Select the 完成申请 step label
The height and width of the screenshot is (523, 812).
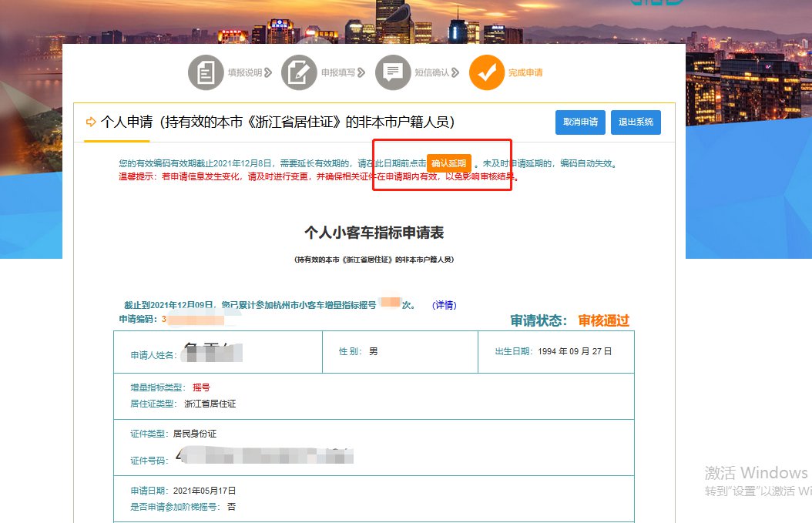tap(525, 73)
